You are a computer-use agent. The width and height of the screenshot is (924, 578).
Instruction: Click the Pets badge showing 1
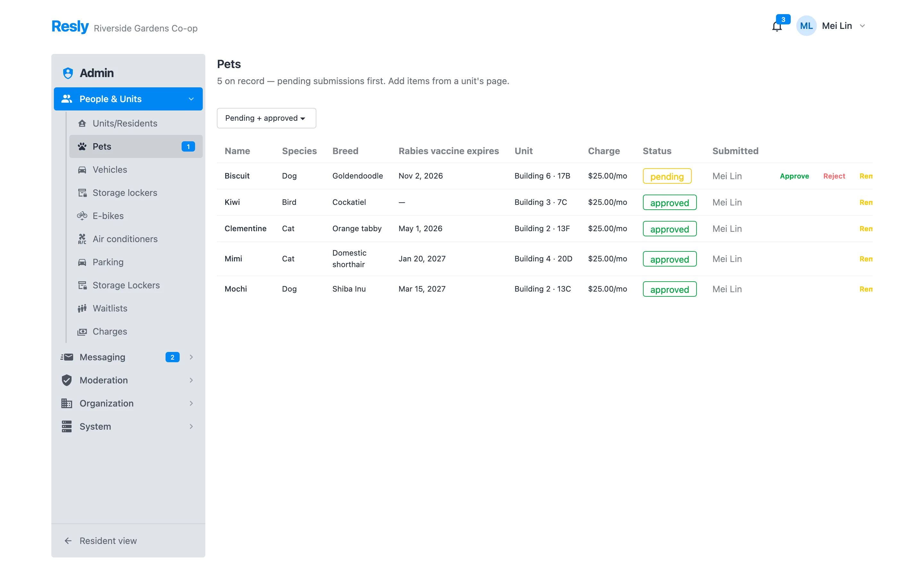pos(188,146)
